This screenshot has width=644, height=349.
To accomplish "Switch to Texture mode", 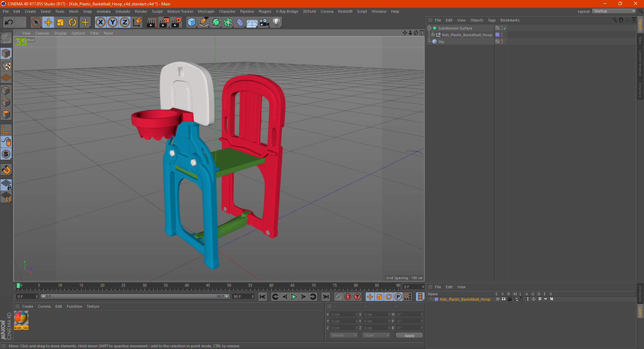I will 6,66.
